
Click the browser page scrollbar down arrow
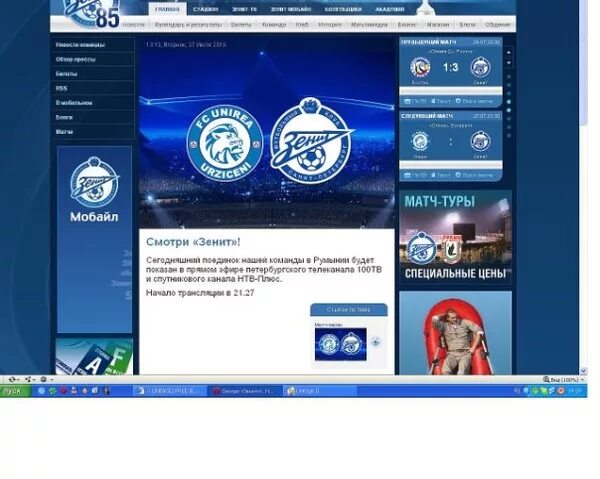584,371
